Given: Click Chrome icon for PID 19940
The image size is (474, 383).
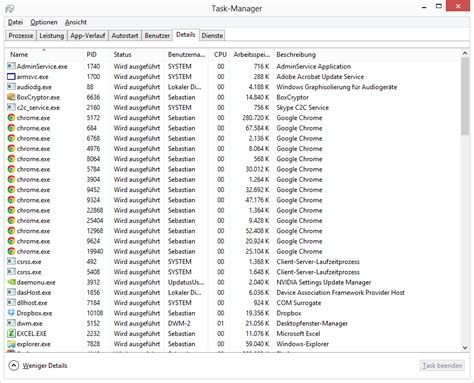Looking at the screenshot, I should tap(11, 251).
